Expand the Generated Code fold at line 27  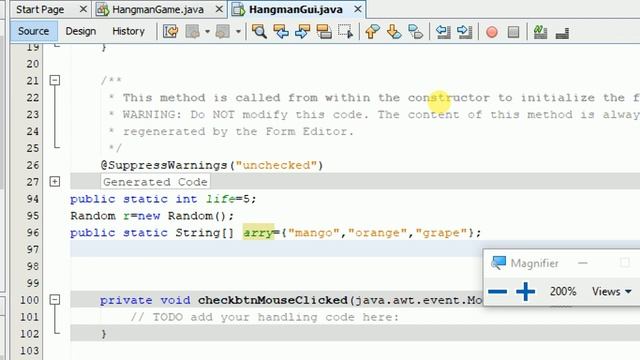point(55,182)
